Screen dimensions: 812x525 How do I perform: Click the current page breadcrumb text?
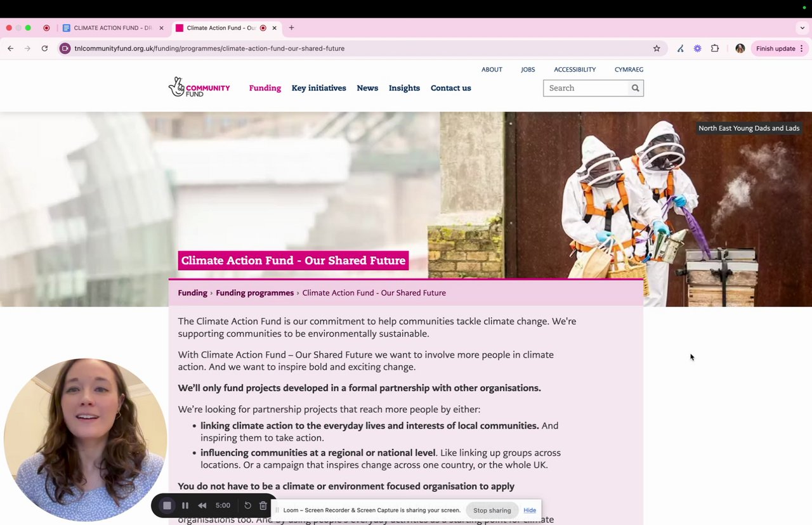pos(374,293)
